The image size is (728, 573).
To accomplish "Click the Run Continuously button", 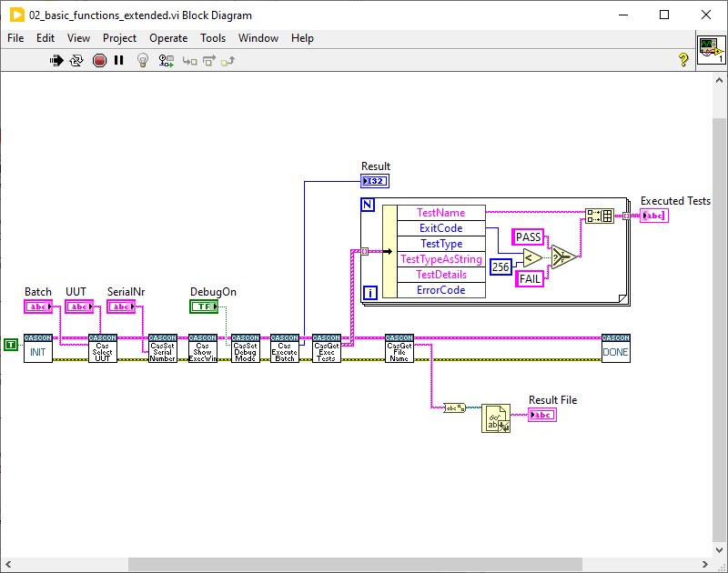I will [x=76, y=60].
